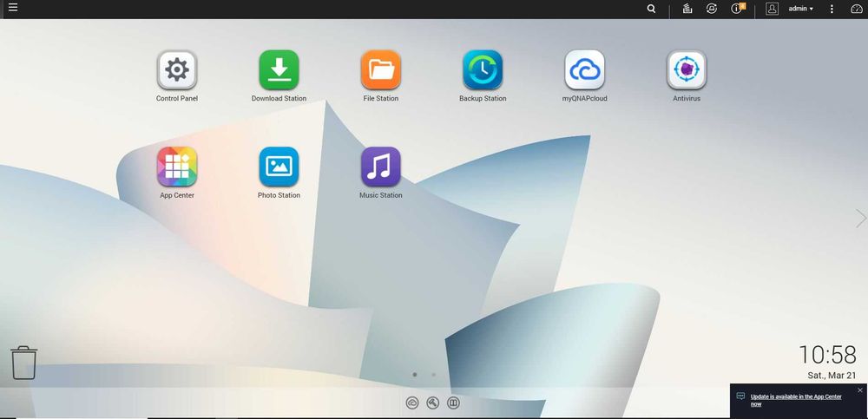Click the myQNAPcloud cloud dock icon
Screen dimensions: 868x419
[412, 403]
